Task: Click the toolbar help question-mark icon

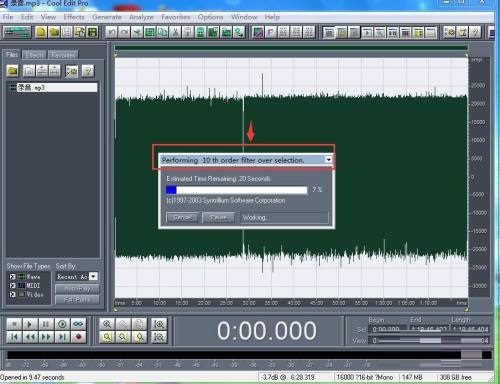Action: (x=475, y=32)
